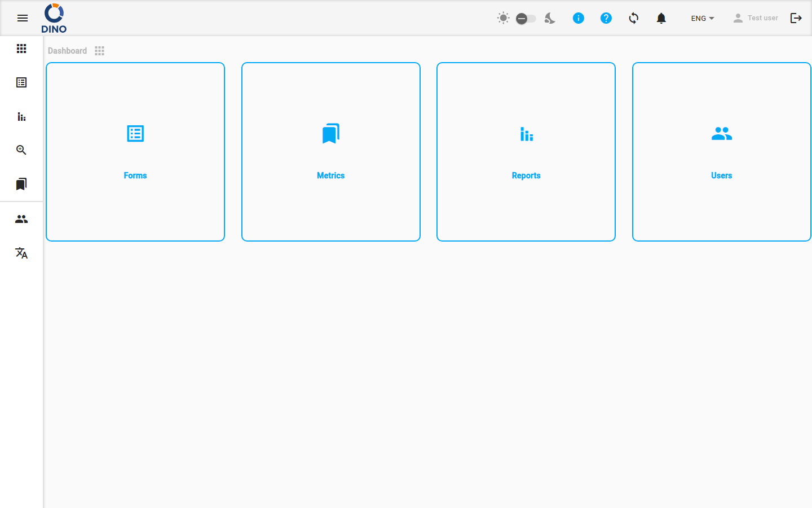
Task: Open the help question mark icon
Action: point(606,18)
